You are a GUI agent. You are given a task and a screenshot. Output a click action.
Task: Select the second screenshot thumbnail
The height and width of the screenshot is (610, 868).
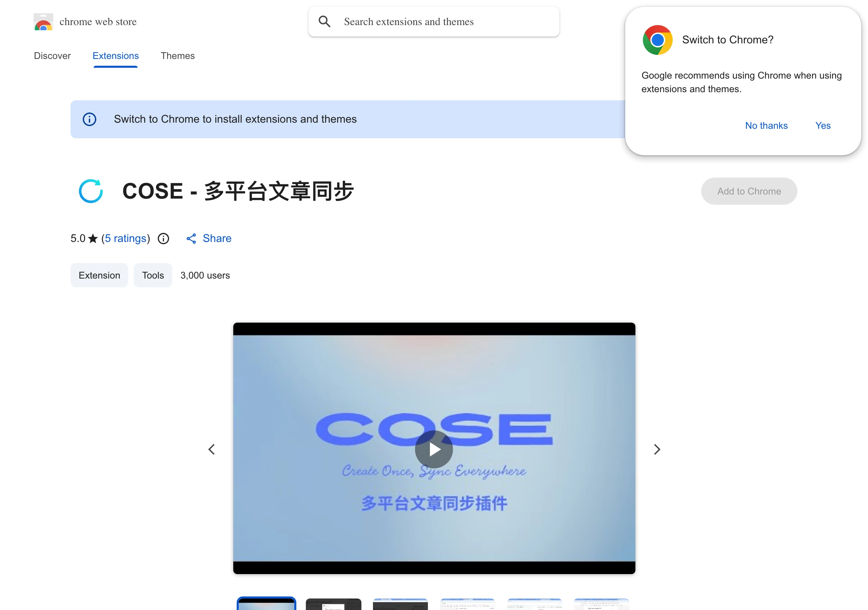(x=333, y=604)
